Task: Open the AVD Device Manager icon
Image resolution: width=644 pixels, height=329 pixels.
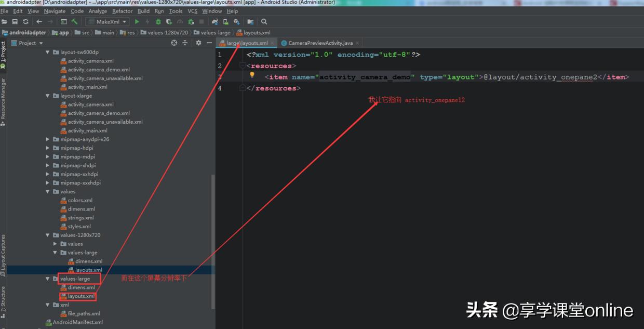Action: click(227, 21)
